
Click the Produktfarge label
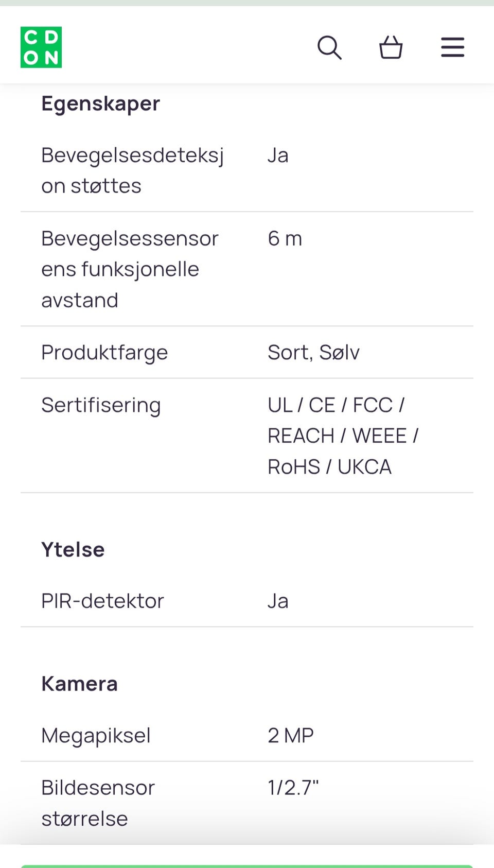click(104, 353)
